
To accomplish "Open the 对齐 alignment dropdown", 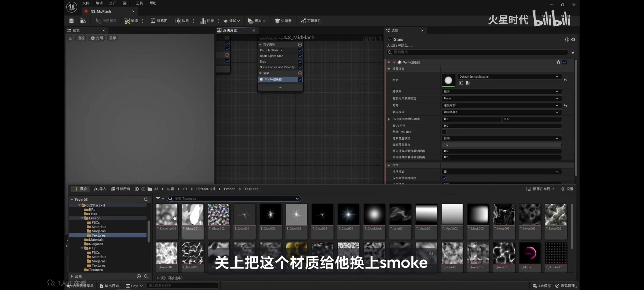I will point(501,105).
